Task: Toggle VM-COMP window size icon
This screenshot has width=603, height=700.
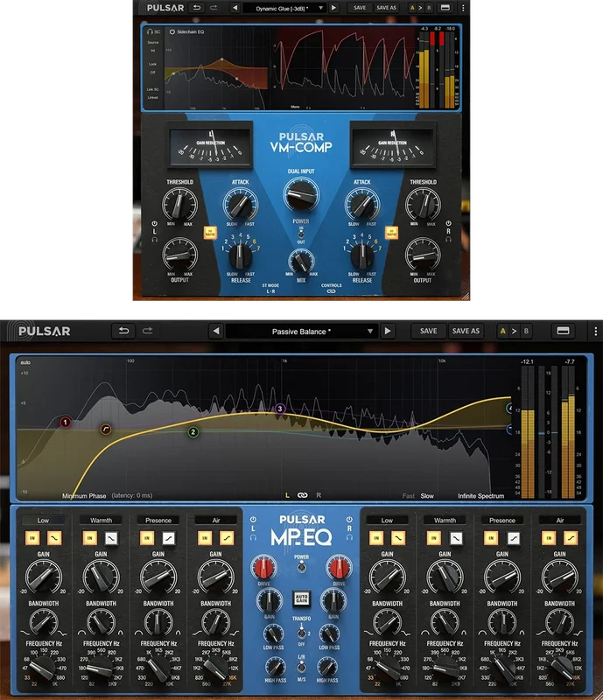Action: (x=445, y=8)
